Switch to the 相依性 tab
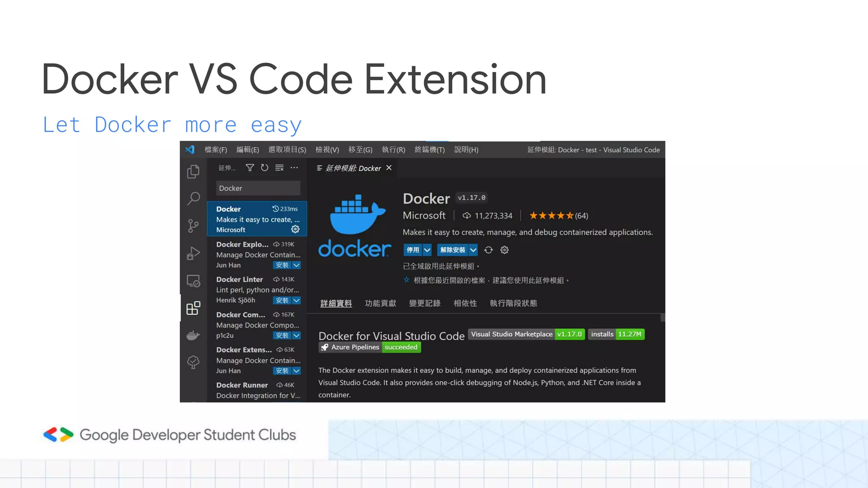The image size is (868, 488). (465, 303)
